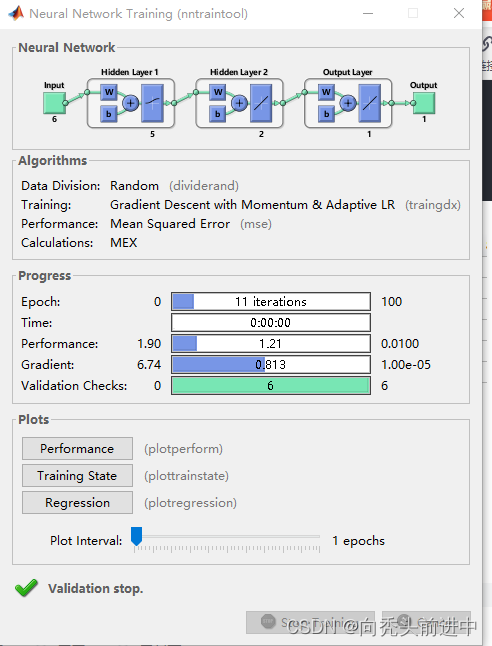Click the 'Random' data division value
The image size is (492, 646).
tap(134, 186)
